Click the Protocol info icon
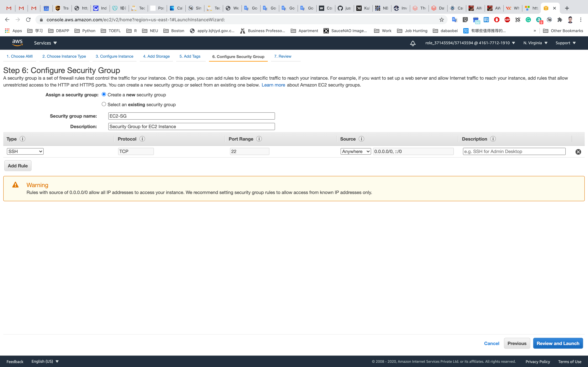 coord(142,139)
